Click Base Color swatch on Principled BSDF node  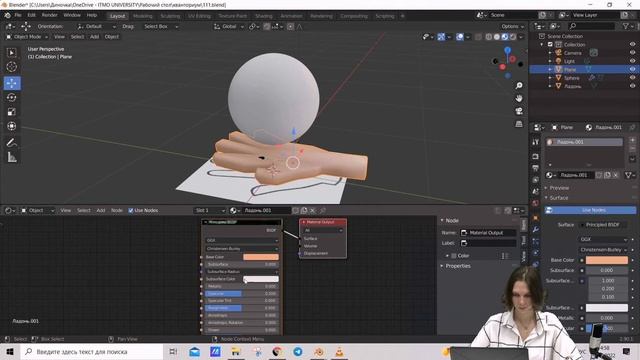click(x=261, y=257)
